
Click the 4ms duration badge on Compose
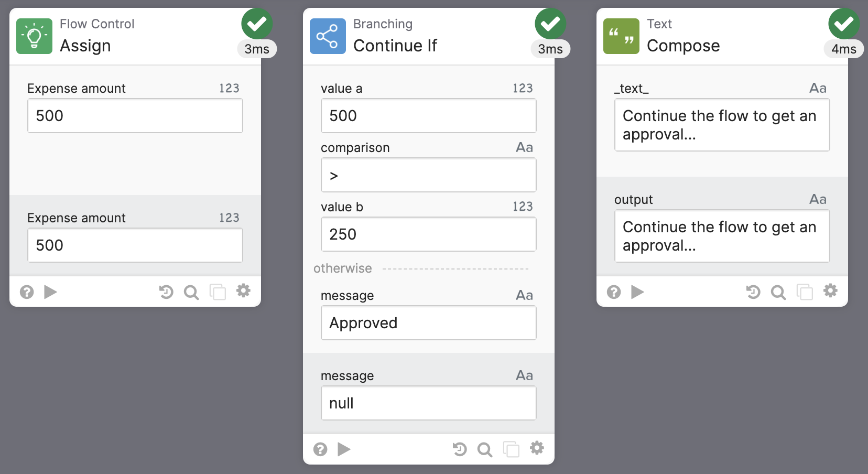[844, 49]
